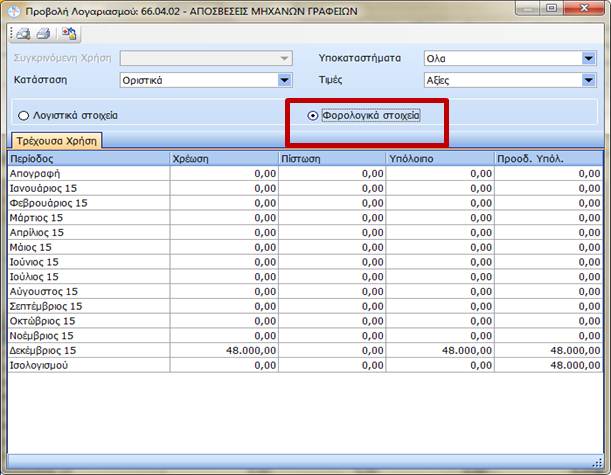Select the Λογιστικά στοιχεία radio button
Image resolution: width=611 pixels, height=475 pixels.
coord(23,116)
